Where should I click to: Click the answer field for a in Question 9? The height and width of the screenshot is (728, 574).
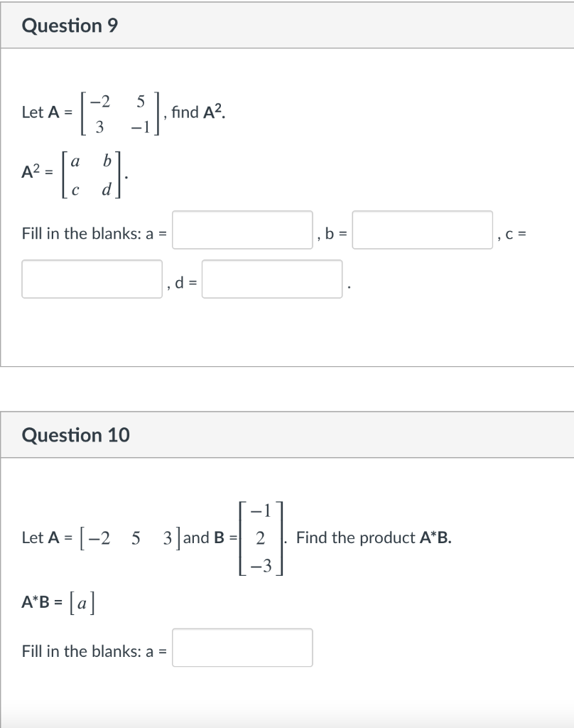point(242,230)
